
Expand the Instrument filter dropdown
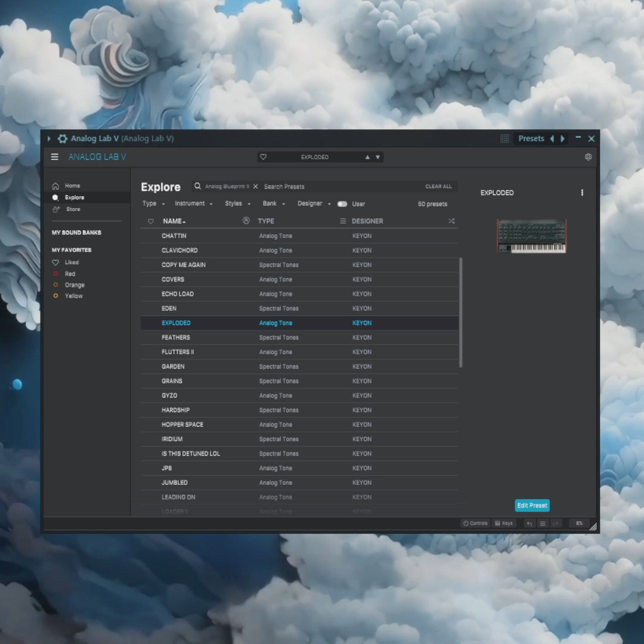pyautogui.click(x=193, y=204)
